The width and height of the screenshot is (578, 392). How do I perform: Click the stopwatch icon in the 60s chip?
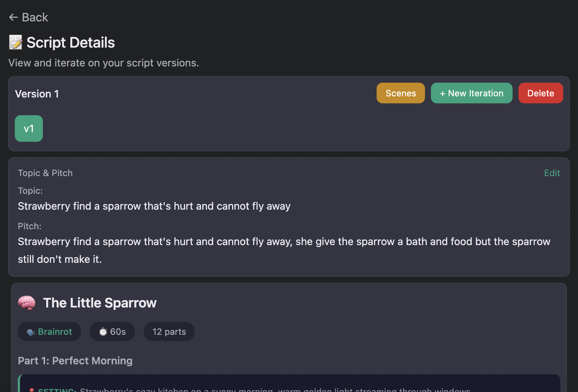point(103,332)
